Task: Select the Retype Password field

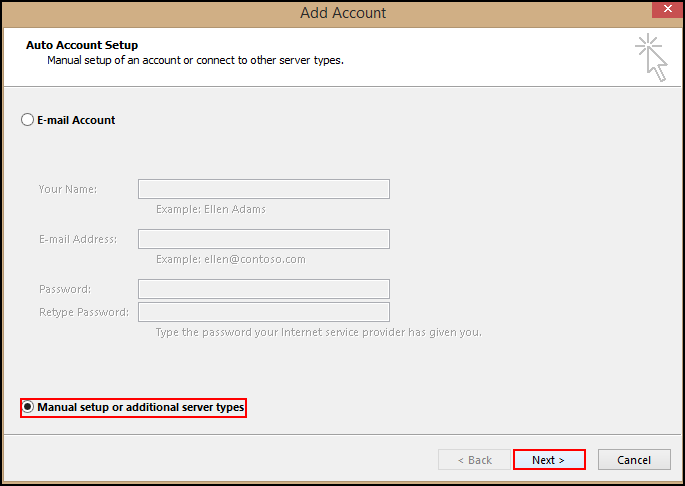Action: (x=263, y=312)
